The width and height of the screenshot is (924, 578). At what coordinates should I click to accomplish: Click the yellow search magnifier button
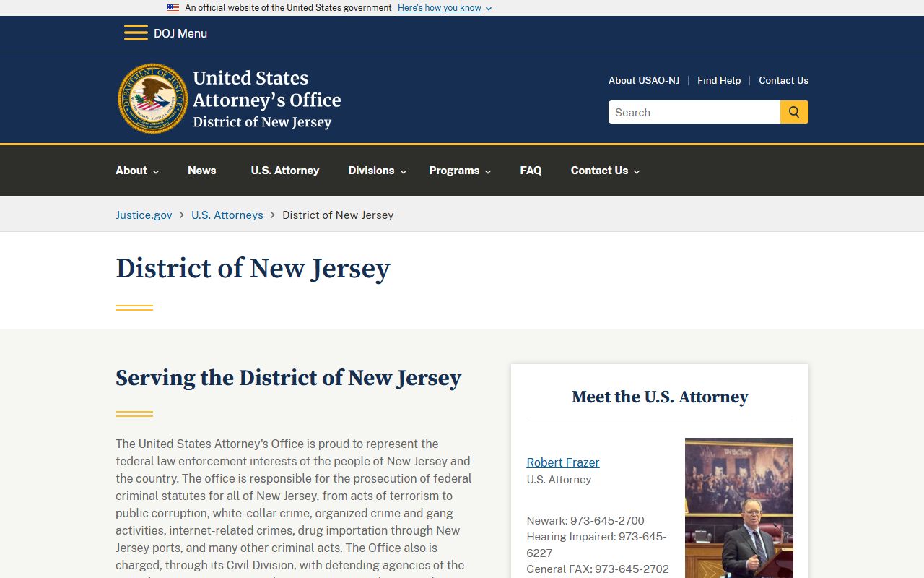(x=794, y=112)
